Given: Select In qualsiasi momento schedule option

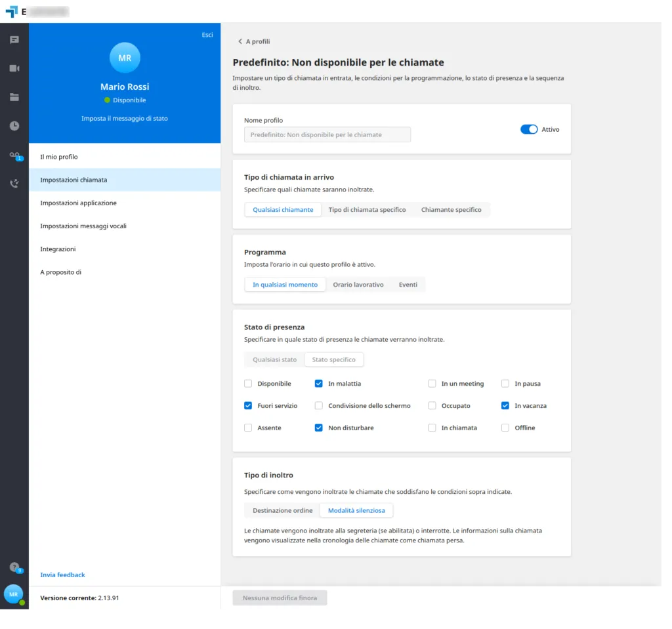Looking at the screenshot, I should tap(285, 285).
